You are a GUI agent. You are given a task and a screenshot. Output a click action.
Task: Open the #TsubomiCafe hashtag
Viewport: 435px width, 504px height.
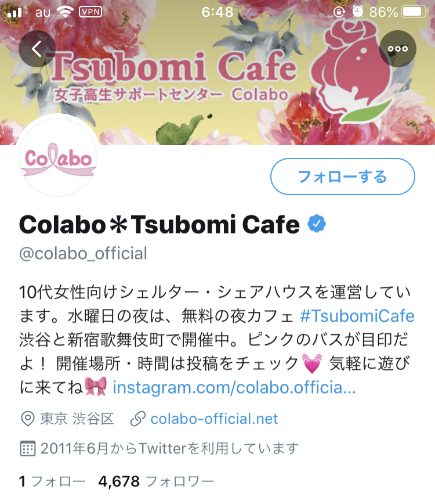pyautogui.click(x=357, y=316)
